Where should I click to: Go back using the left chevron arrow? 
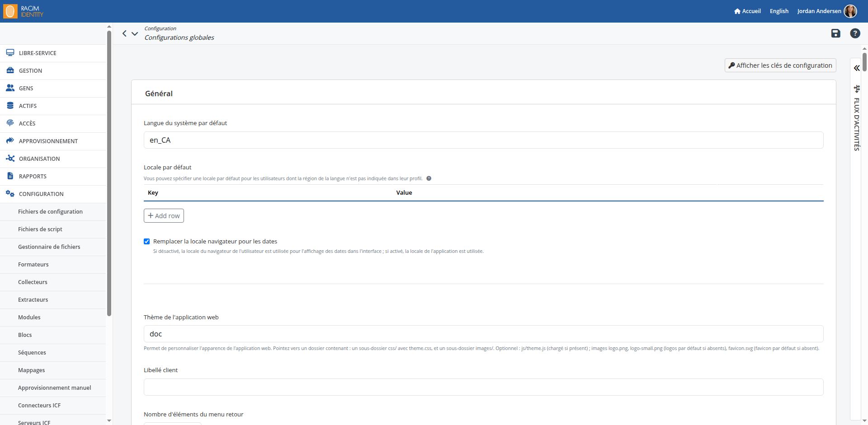click(x=124, y=33)
